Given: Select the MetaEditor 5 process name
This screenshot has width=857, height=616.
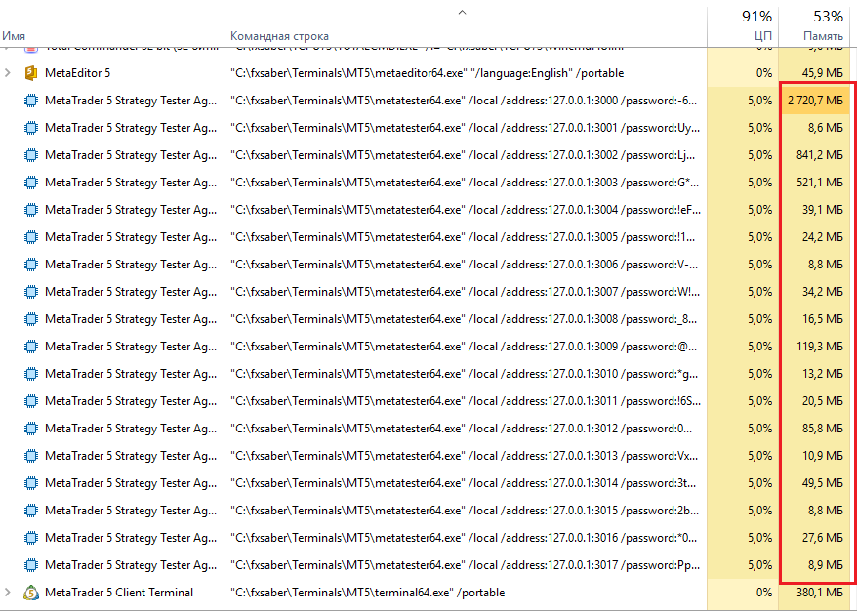Looking at the screenshot, I should (x=78, y=73).
